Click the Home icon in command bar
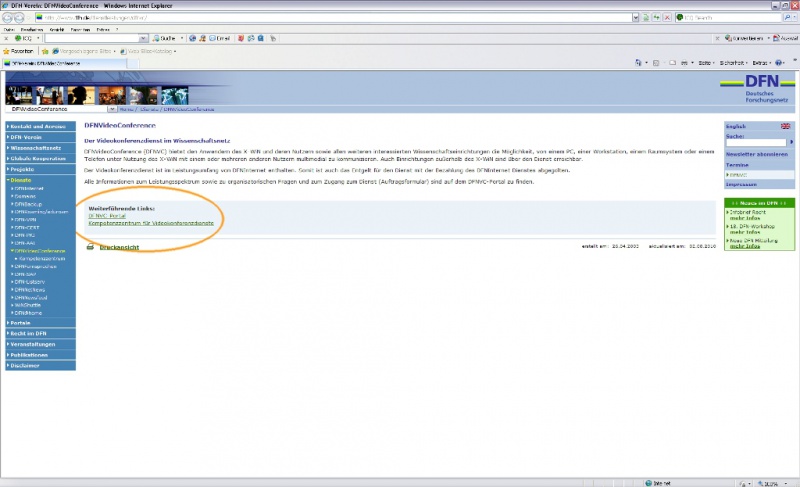The image size is (800, 487). coord(638,63)
